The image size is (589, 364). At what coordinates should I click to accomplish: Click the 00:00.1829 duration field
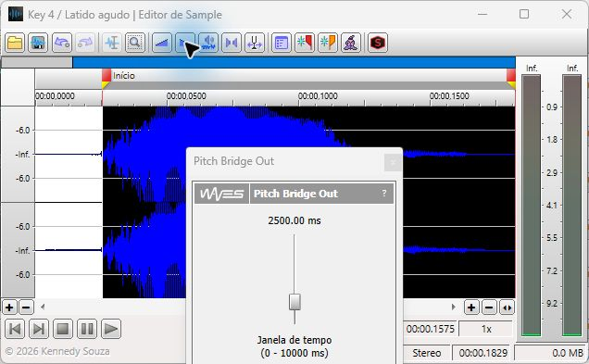(483, 353)
